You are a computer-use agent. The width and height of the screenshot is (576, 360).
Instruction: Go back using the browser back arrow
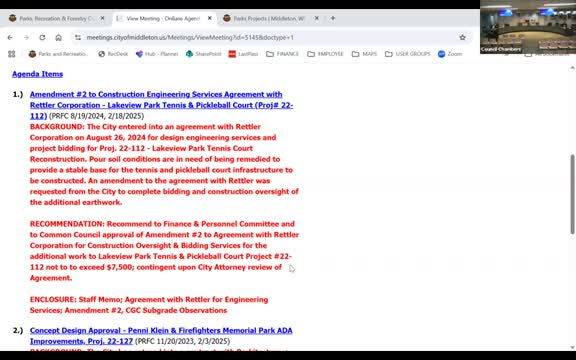pyautogui.click(x=10, y=37)
